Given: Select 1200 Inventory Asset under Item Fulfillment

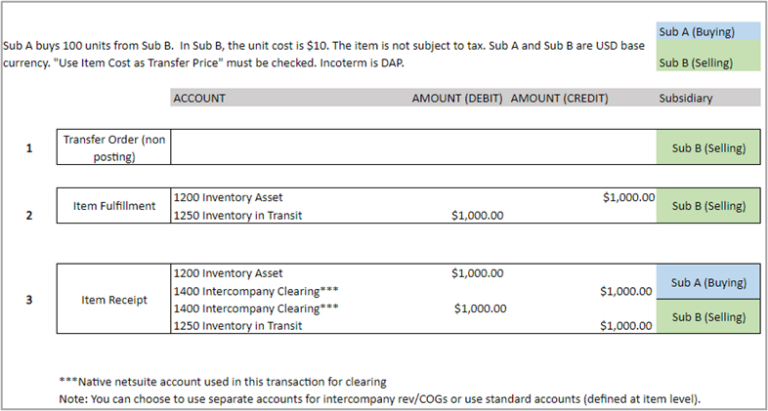Looking at the screenshot, I should pyautogui.click(x=228, y=197).
